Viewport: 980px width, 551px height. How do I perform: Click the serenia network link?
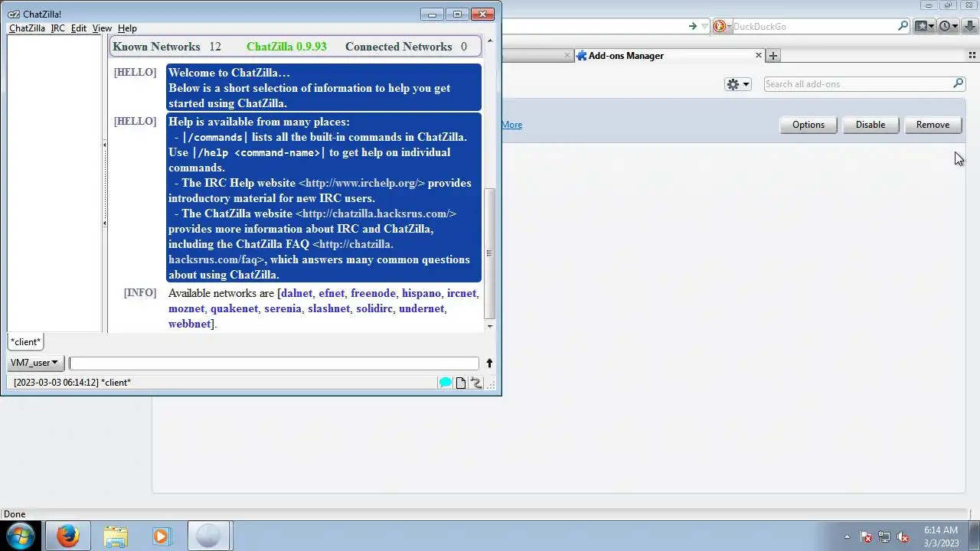pos(283,308)
